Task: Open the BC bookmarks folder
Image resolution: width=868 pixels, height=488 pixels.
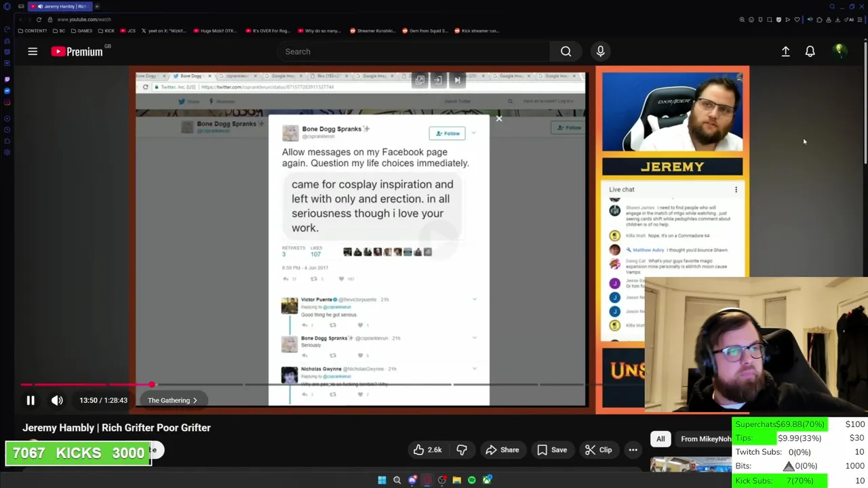Action: pyautogui.click(x=59, y=30)
